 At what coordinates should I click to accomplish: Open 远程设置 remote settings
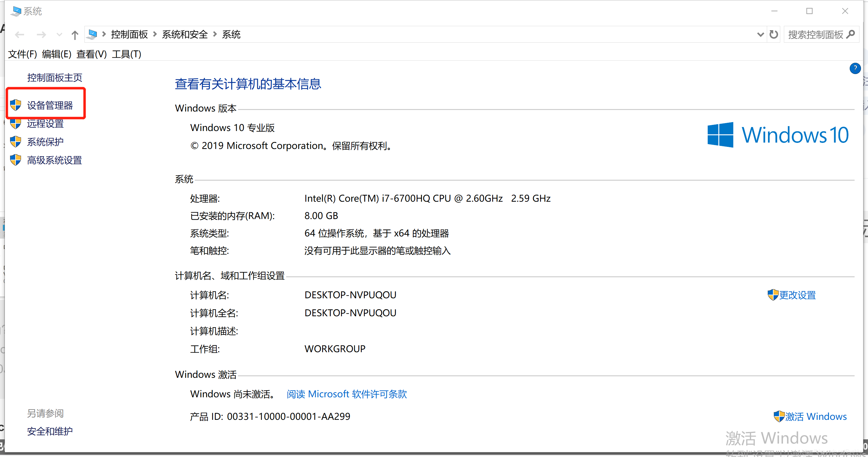[x=45, y=123]
